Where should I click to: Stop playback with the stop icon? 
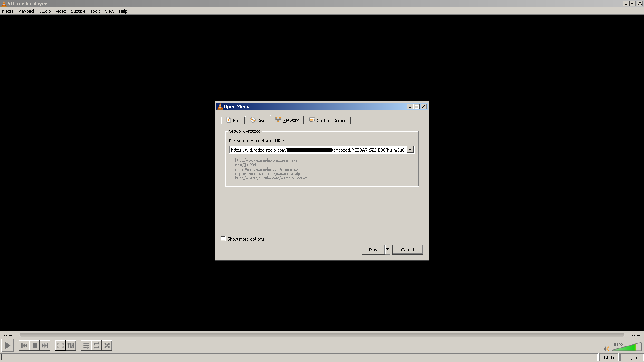tap(35, 346)
